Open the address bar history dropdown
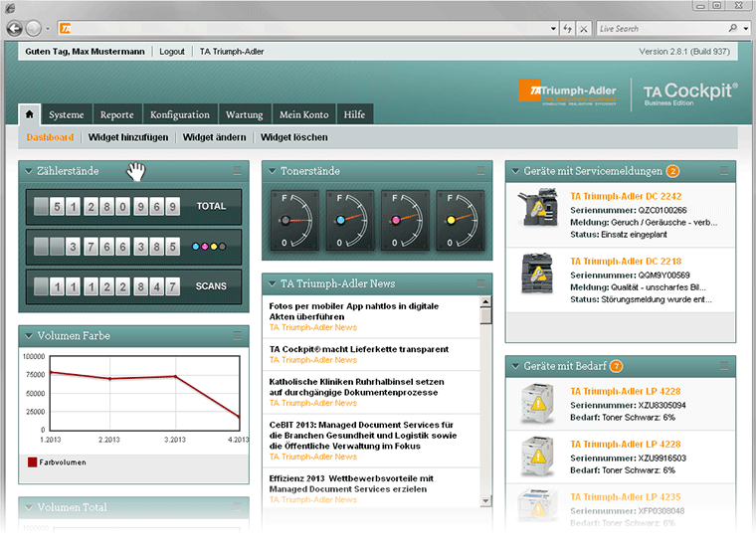 553,29
